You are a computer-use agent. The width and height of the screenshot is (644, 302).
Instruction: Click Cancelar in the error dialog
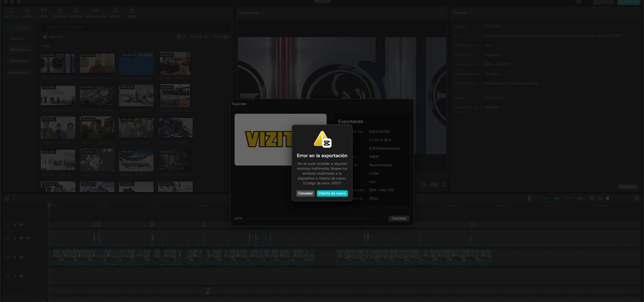(305, 193)
